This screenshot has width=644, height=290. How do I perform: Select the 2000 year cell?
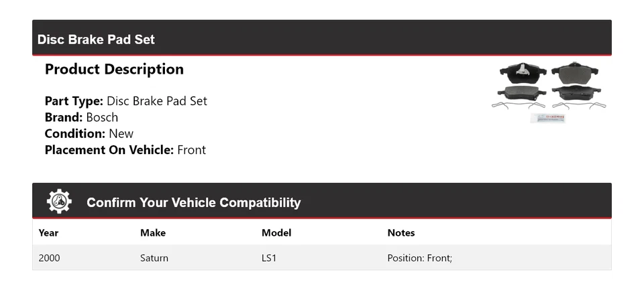(50, 258)
